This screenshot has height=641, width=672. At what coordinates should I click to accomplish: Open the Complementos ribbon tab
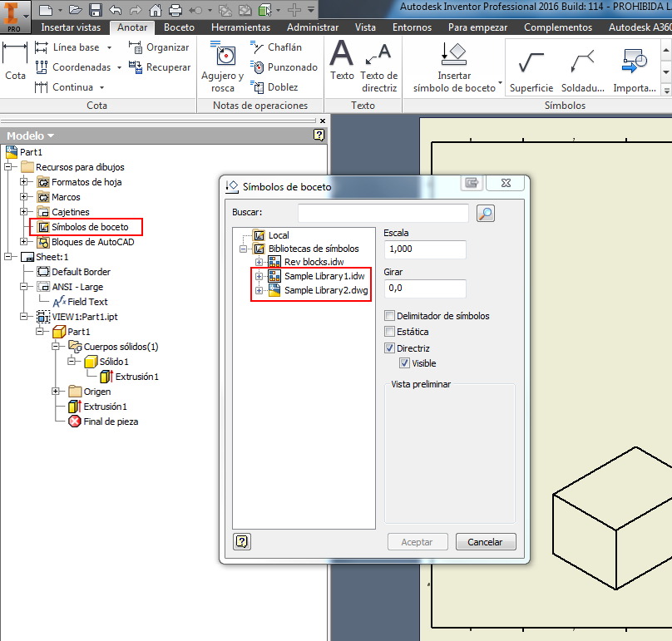coord(558,27)
